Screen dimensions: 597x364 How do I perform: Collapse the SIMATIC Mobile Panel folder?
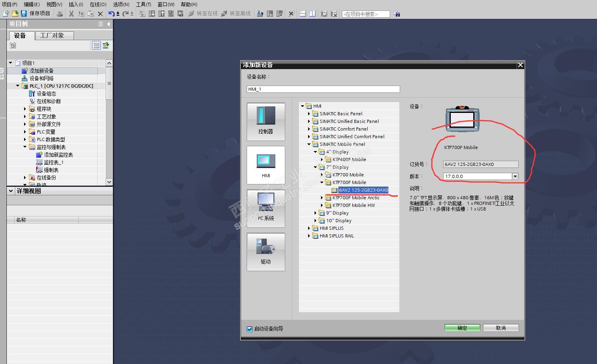click(309, 144)
